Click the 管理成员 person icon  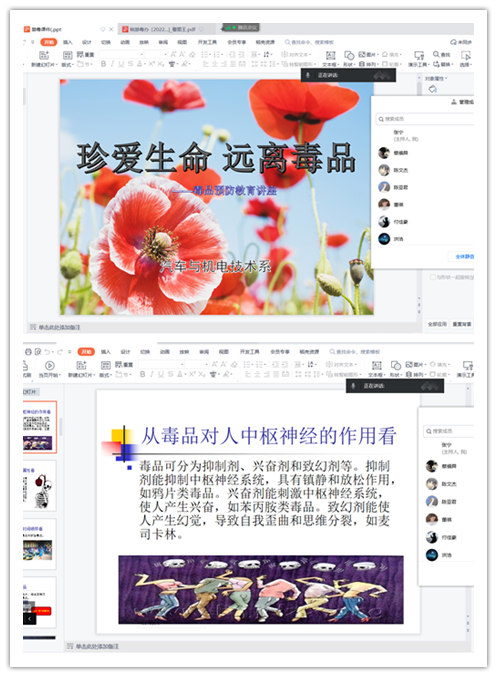[x=454, y=102]
